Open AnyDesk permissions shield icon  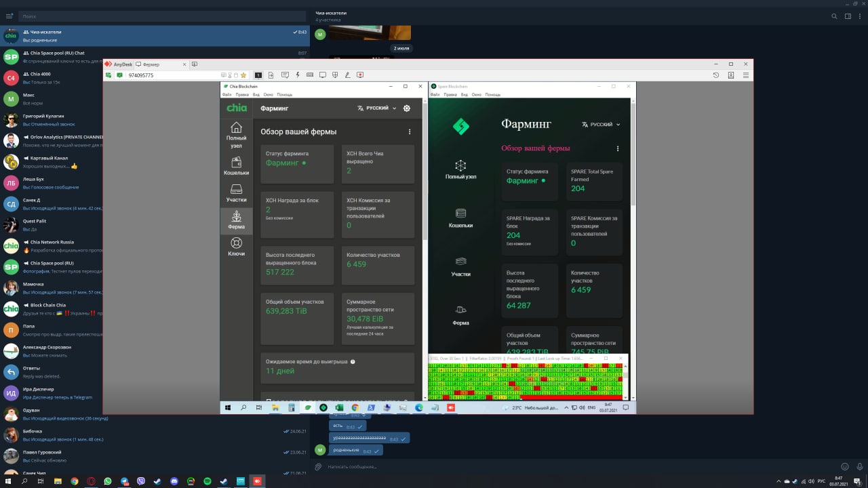tap(335, 75)
